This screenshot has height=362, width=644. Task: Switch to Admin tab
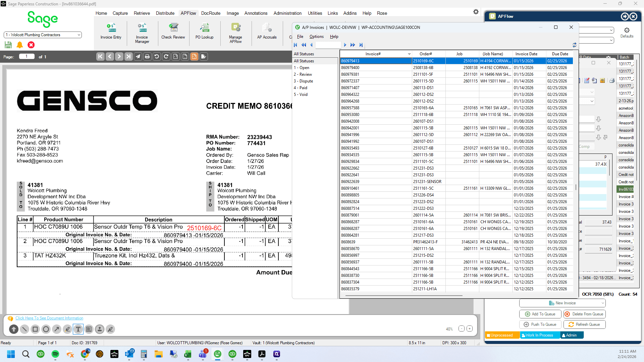(572, 335)
